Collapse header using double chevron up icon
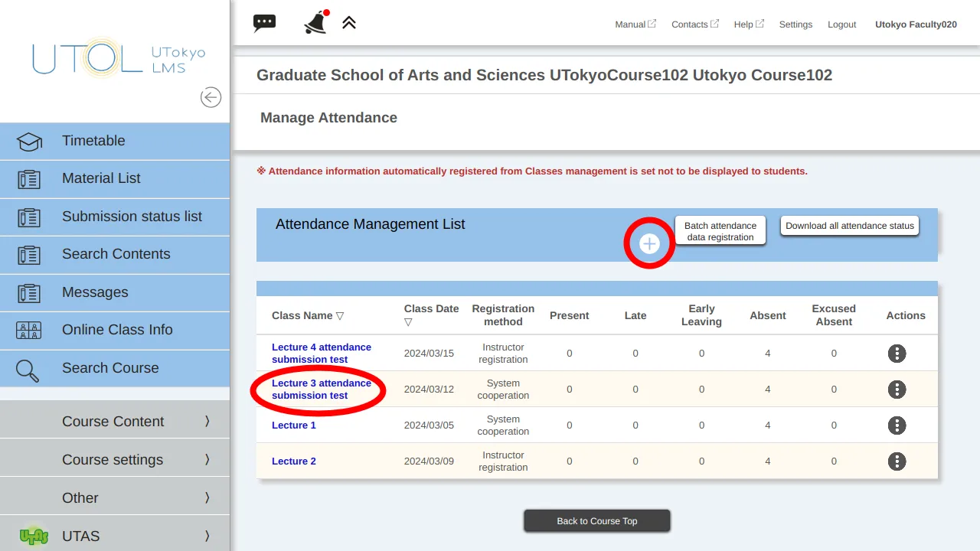 [x=349, y=23]
